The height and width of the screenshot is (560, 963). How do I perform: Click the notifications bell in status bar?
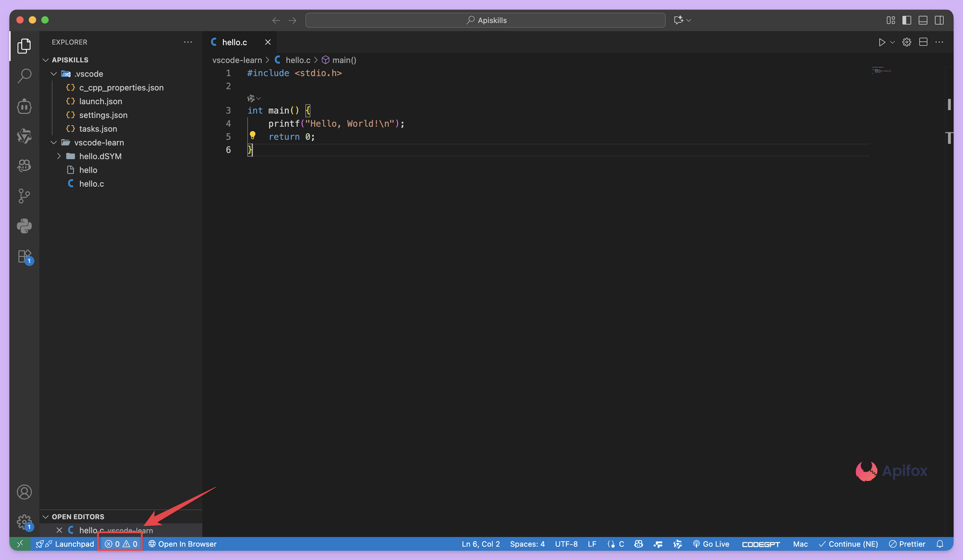(939, 544)
